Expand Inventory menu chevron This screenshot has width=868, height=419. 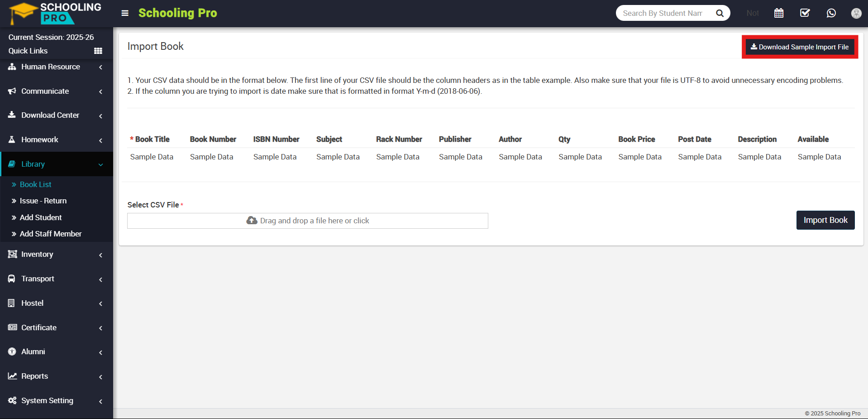tap(100, 255)
